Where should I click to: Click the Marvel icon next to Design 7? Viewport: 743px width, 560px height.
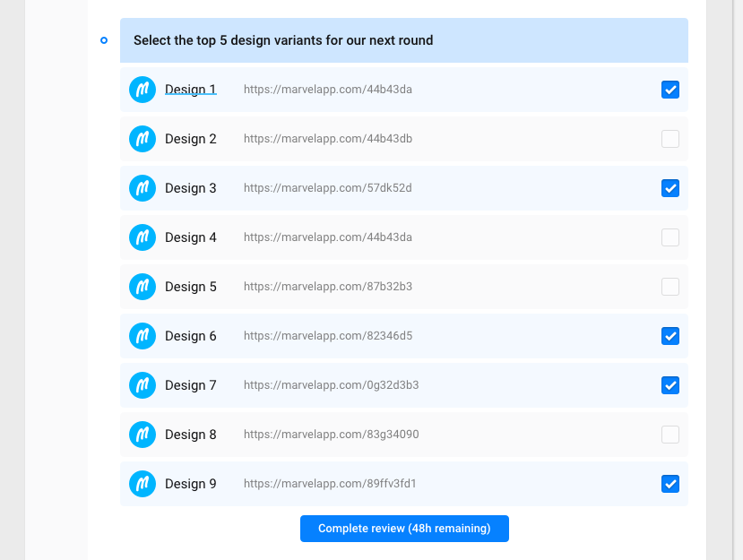(142, 385)
